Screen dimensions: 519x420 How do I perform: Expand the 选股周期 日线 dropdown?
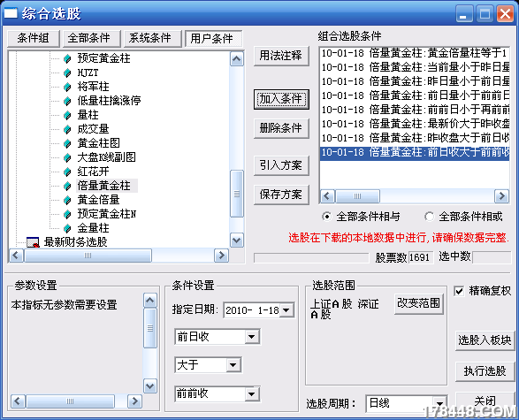click(439, 403)
